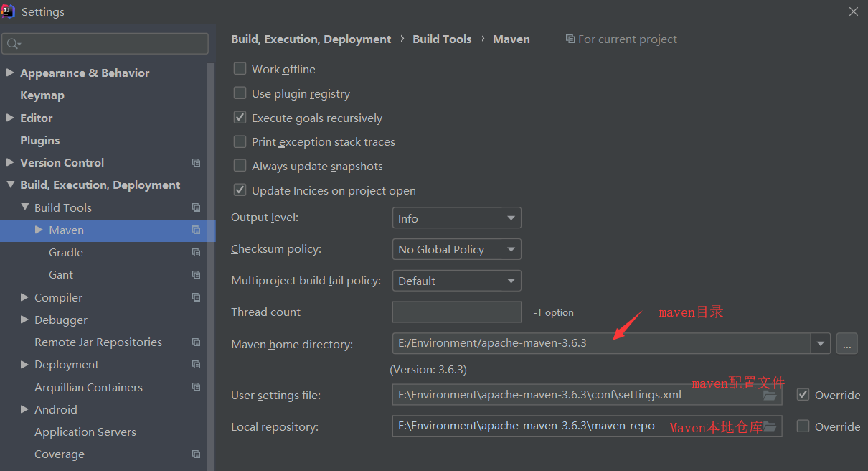The height and width of the screenshot is (471, 868).
Task: Open the Output level dropdown
Action: click(456, 218)
